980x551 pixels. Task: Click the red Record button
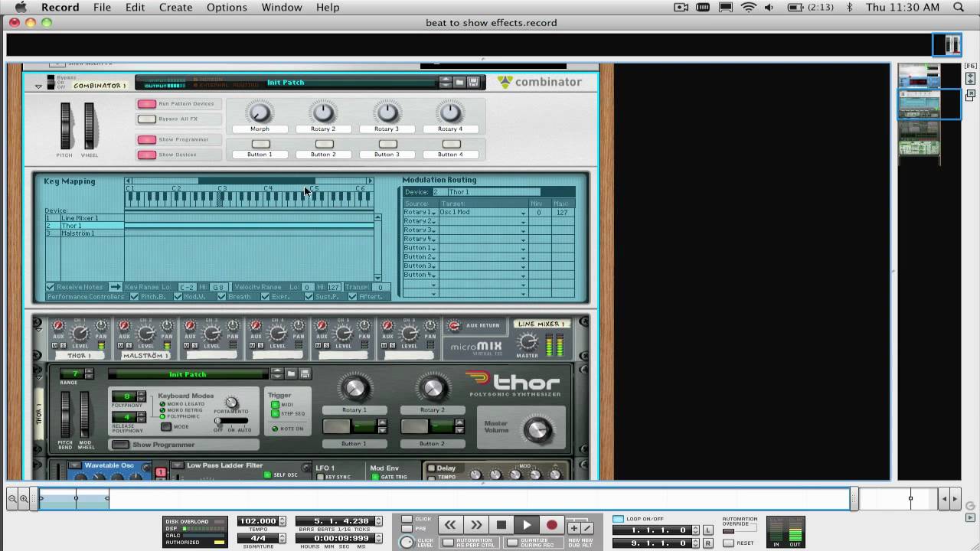tap(552, 525)
